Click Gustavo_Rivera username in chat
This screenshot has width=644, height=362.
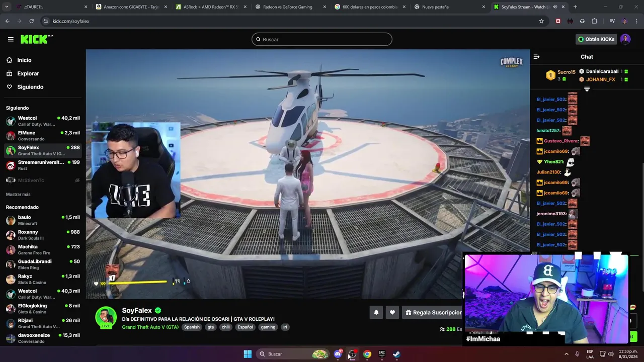[560, 141]
